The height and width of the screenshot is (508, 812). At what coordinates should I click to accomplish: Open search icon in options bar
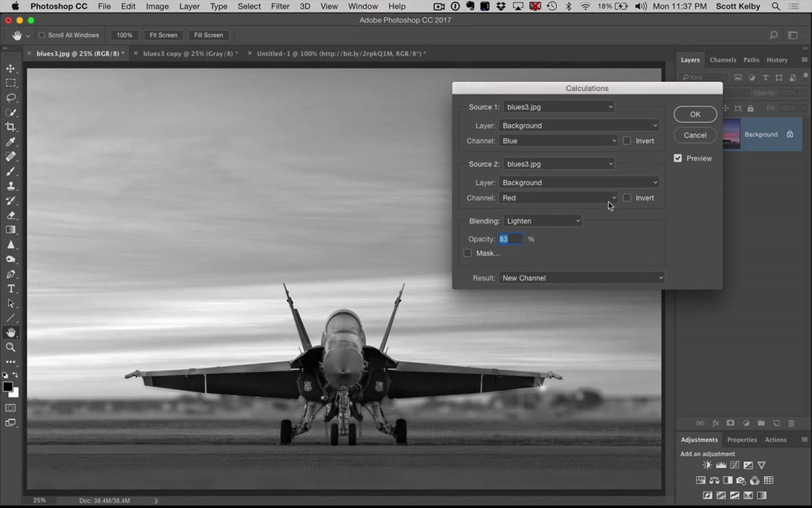[773, 35]
